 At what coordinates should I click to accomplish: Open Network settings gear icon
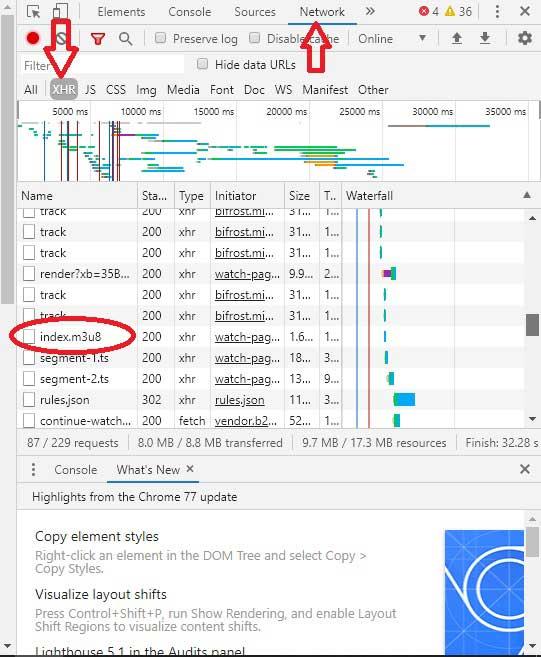click(525, 39)
